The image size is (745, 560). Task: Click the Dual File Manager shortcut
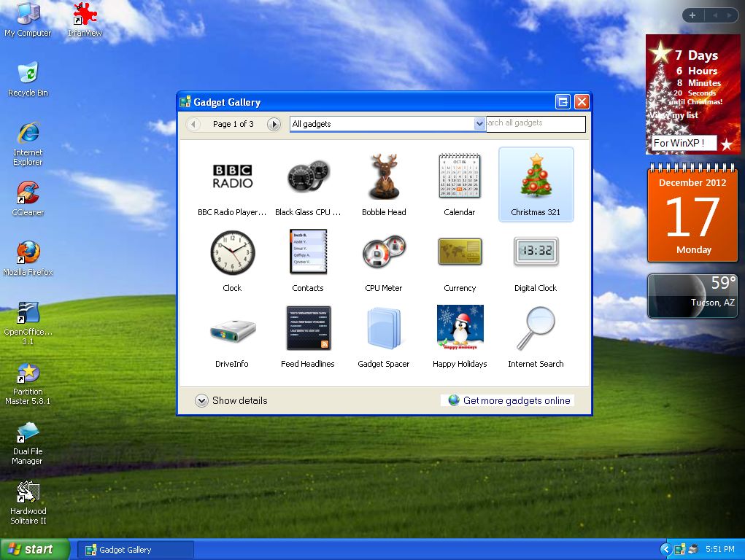tap(28, 443)
